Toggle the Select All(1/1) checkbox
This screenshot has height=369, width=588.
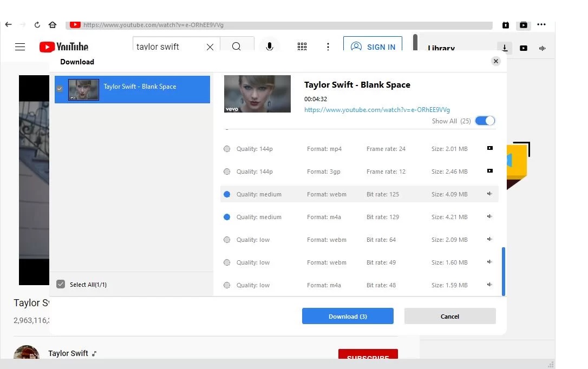coord(61,285)
